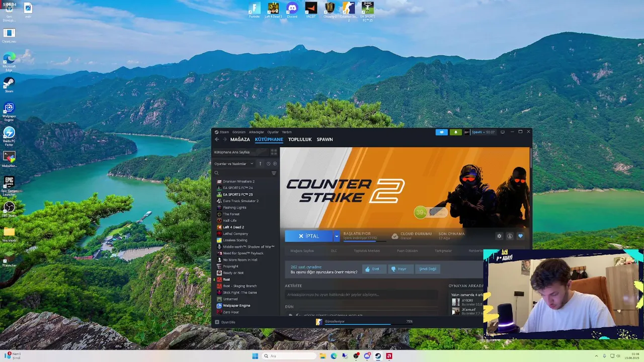
Task: Open Steam from the taskbar
Action: click(x=378, y=356)
